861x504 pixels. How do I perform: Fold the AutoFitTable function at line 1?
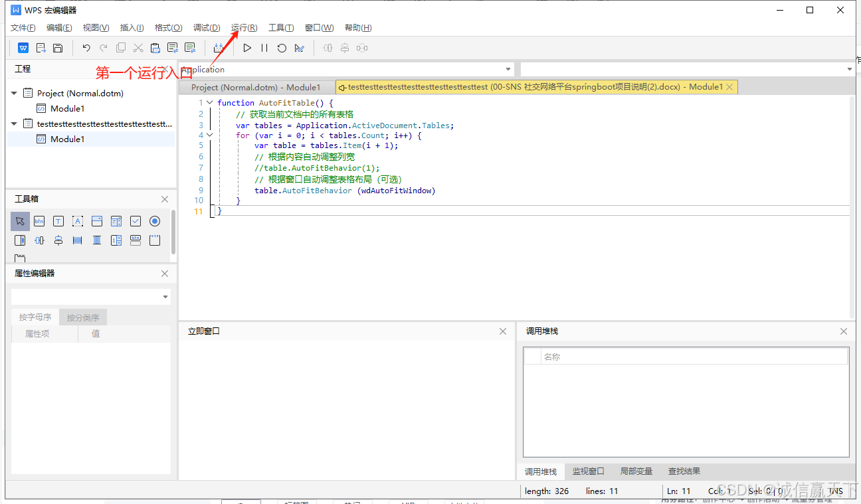pos(210,103)
